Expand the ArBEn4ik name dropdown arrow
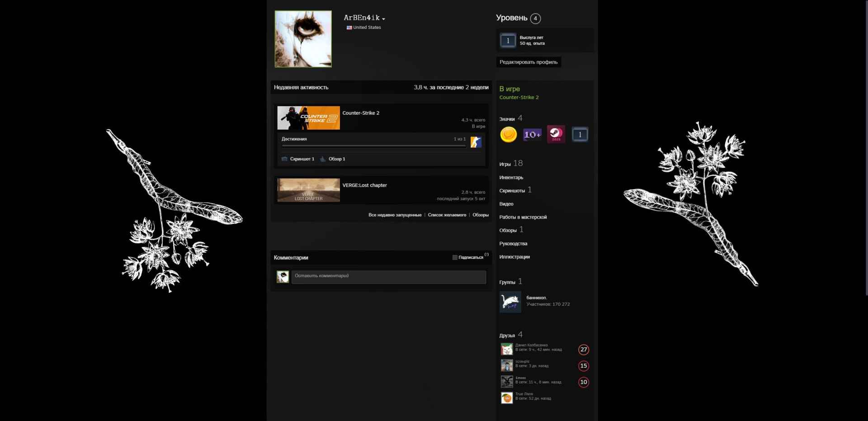The image size is (868, 421). click(383, 19)
